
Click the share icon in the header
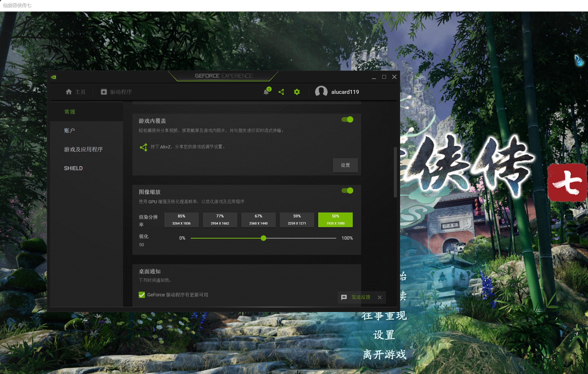pyautogui.click(x=281, y=92)
